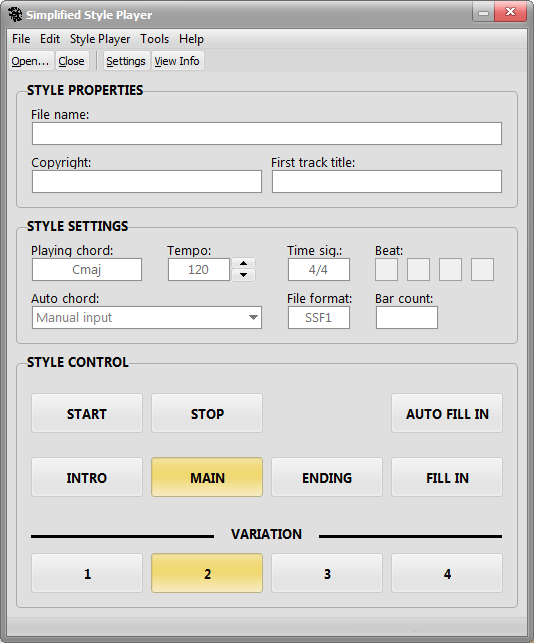Open the Style Player menu
534x643 pixels.
coord(100,39)
